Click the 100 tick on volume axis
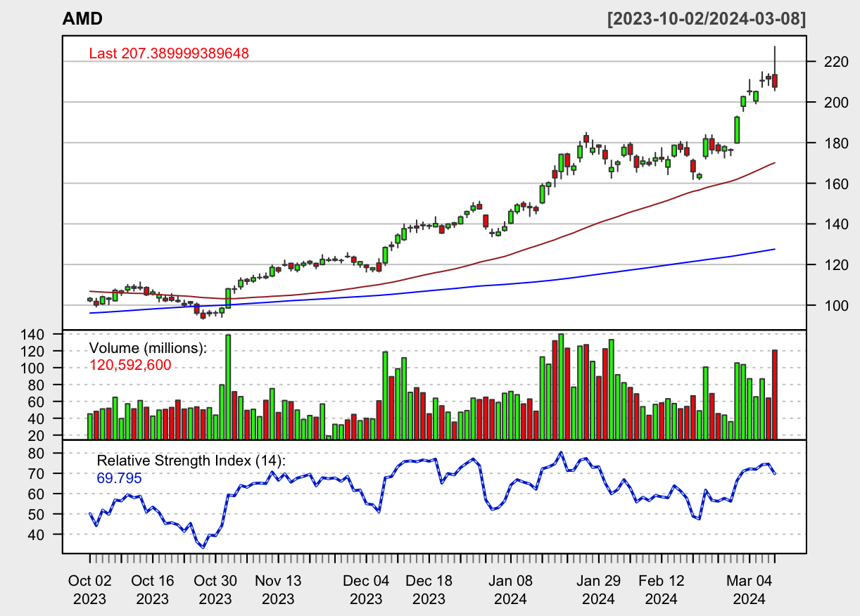The image size is (860, 616). click(x=34, y=368)
